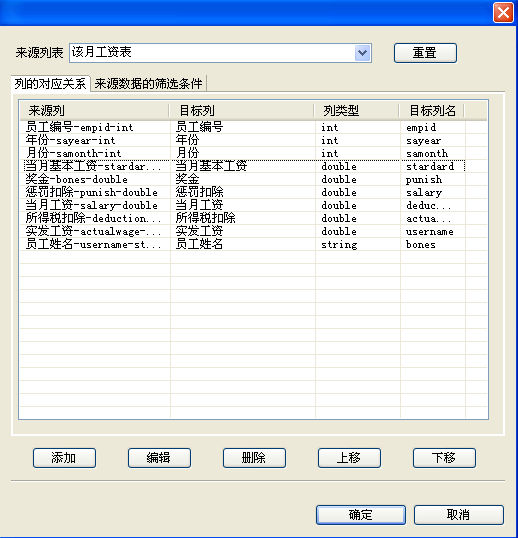The image size is (518, 538).
Task: Click target column name actua...
Action: 428,219
